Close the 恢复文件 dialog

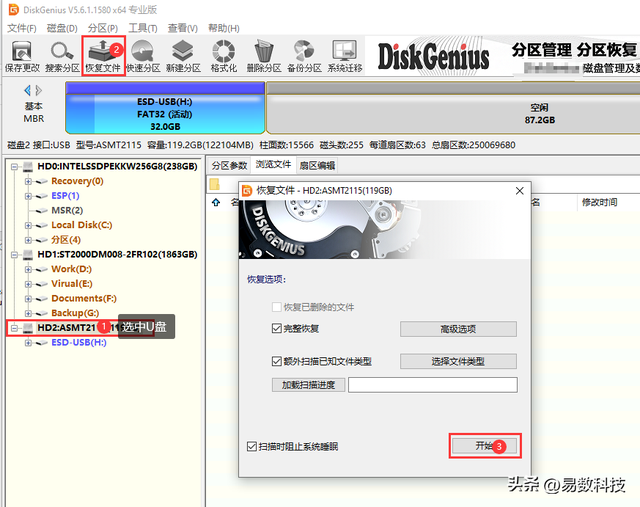520,191
